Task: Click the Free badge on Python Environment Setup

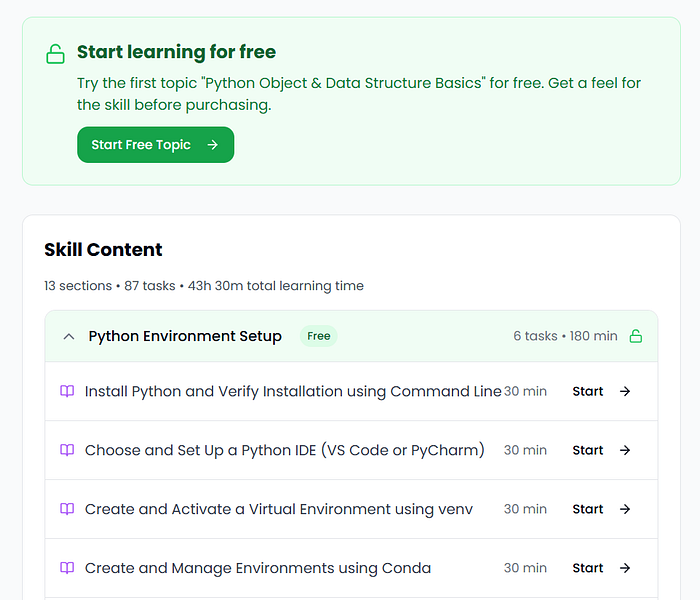Action: tap(319, 336)
